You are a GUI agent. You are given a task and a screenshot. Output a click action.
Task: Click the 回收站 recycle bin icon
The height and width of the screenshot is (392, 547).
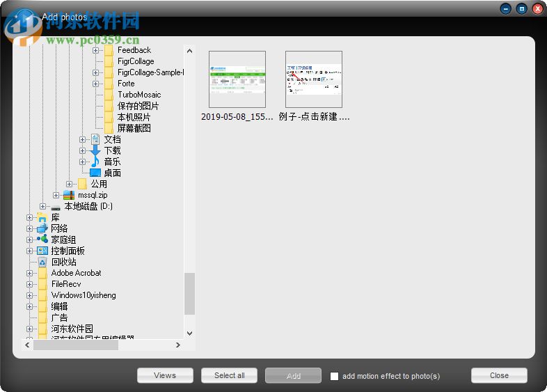42,262
